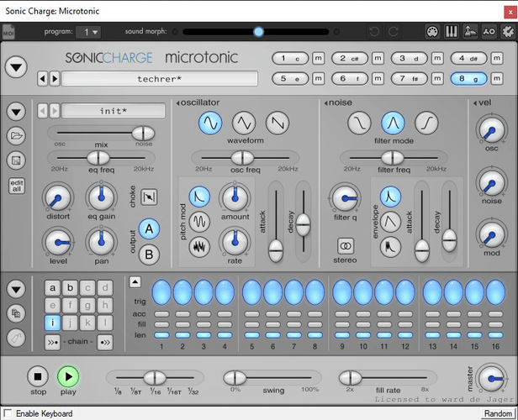Stop playback
Image resolution: width=518 pixels, height=420 pixels.
tap(38, 376)
